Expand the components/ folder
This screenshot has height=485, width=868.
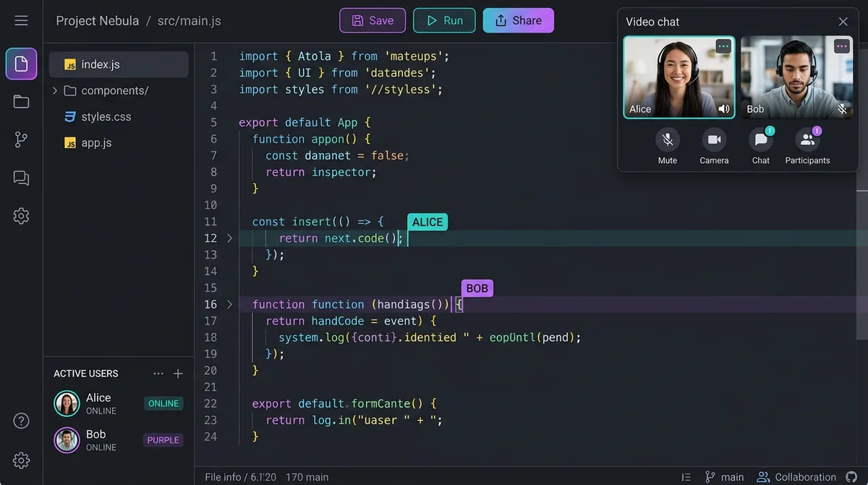pos(55,90)
